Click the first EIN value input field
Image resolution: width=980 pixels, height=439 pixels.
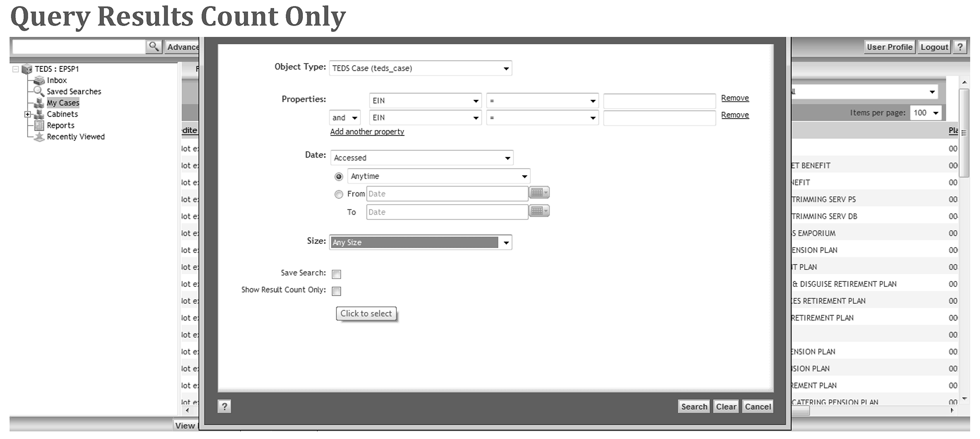coord(659,101)
